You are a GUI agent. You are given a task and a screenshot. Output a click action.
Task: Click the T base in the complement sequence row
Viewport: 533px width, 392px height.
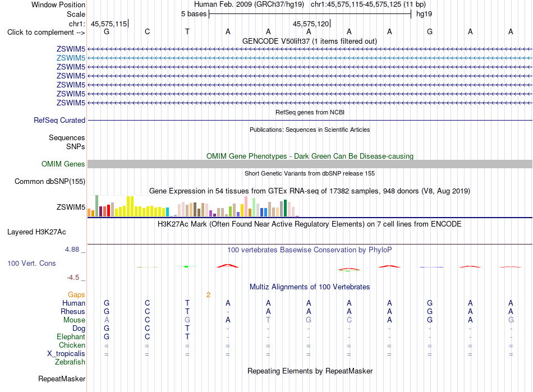point(187,31)
